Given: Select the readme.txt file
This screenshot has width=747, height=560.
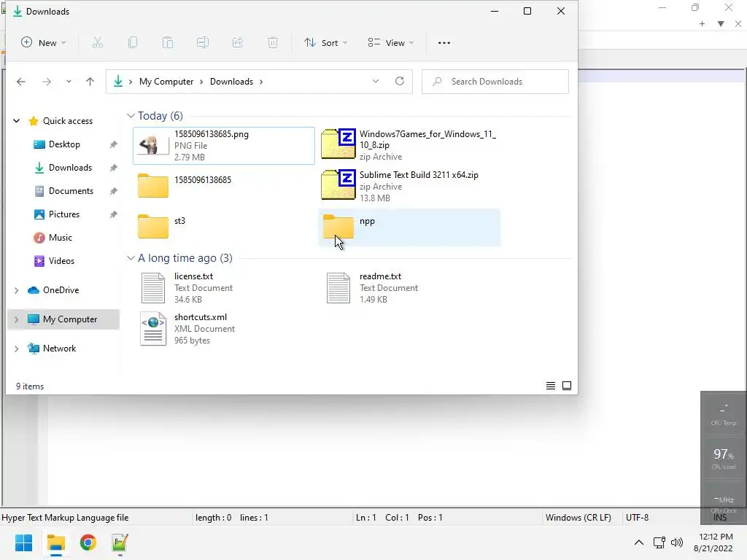Looking at the screenshot, I should point(409,287).
